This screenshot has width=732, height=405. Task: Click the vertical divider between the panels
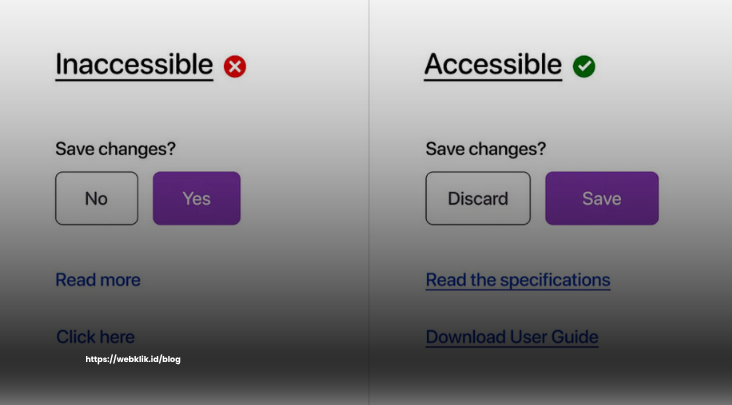click(369, 202)
